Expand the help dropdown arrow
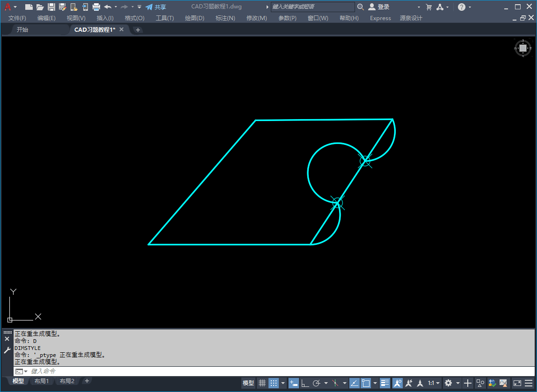The height and width of the screenshot is (392, 537). (470, 7)
